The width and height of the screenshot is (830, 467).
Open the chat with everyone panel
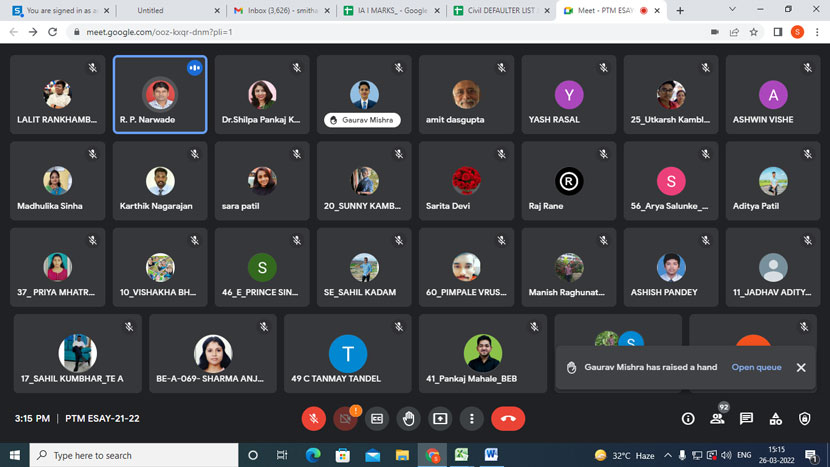[x=746, y=419]
